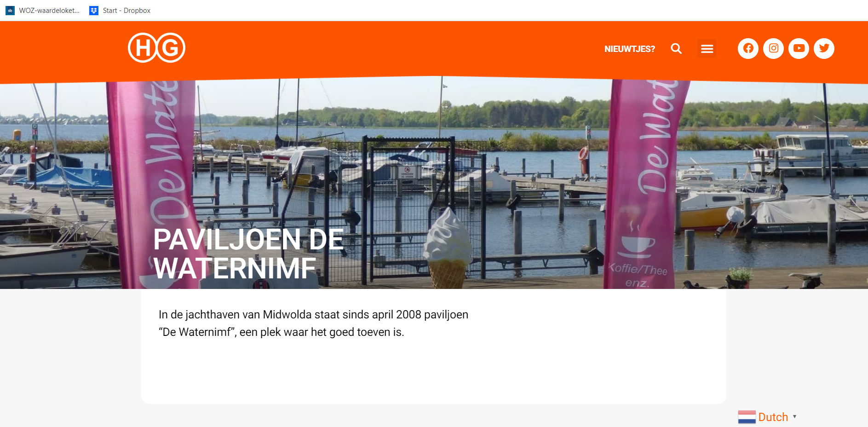Click the HG logo
The height and width of the screenshot is (427, 868).
(x=156, y=48)
